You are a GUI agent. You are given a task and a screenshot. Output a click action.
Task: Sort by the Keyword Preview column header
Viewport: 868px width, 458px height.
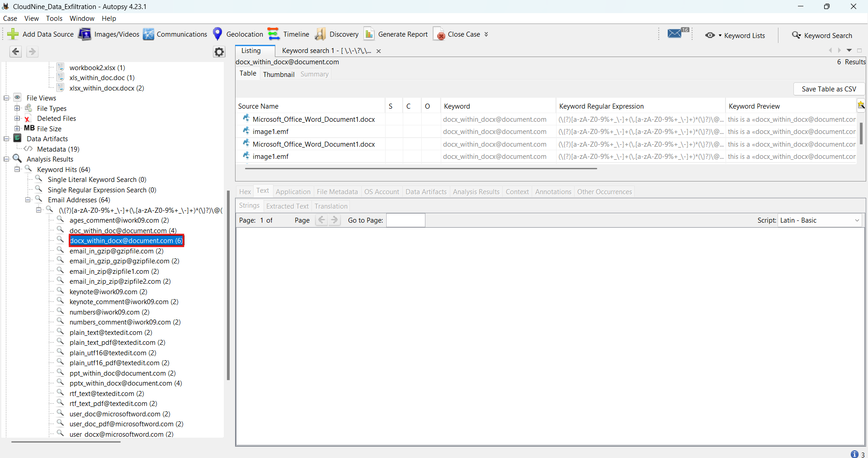point(791,106)
